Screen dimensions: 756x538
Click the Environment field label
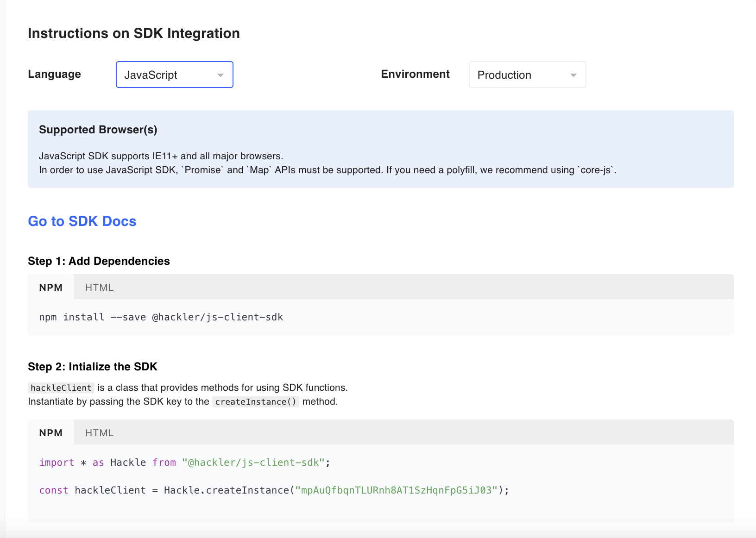point(415,74)
